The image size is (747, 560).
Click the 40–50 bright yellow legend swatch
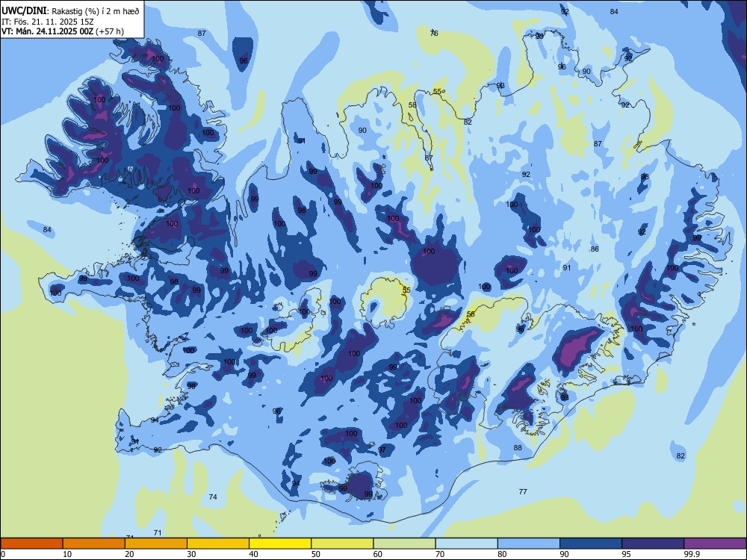pyautogui.click(x=280, y=544)
